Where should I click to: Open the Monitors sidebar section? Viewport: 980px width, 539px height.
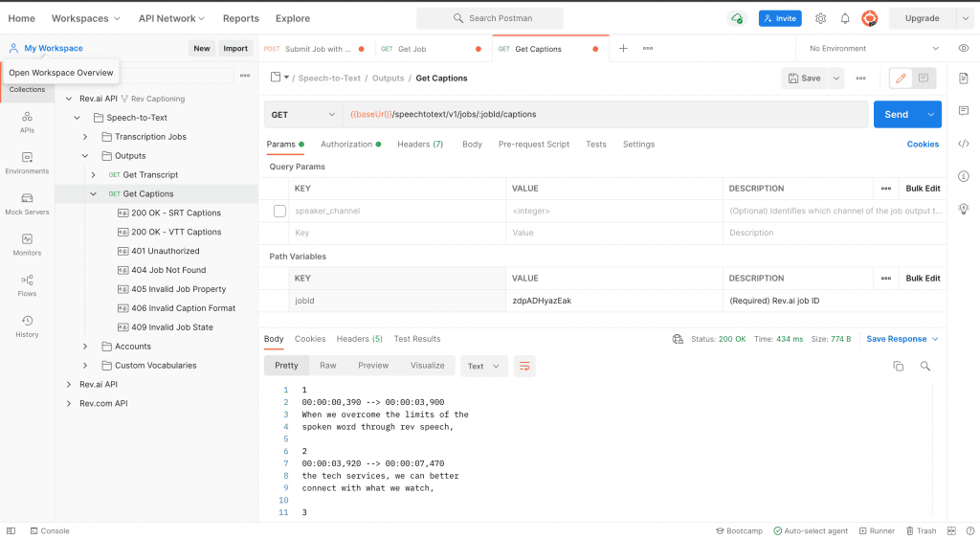27,244
